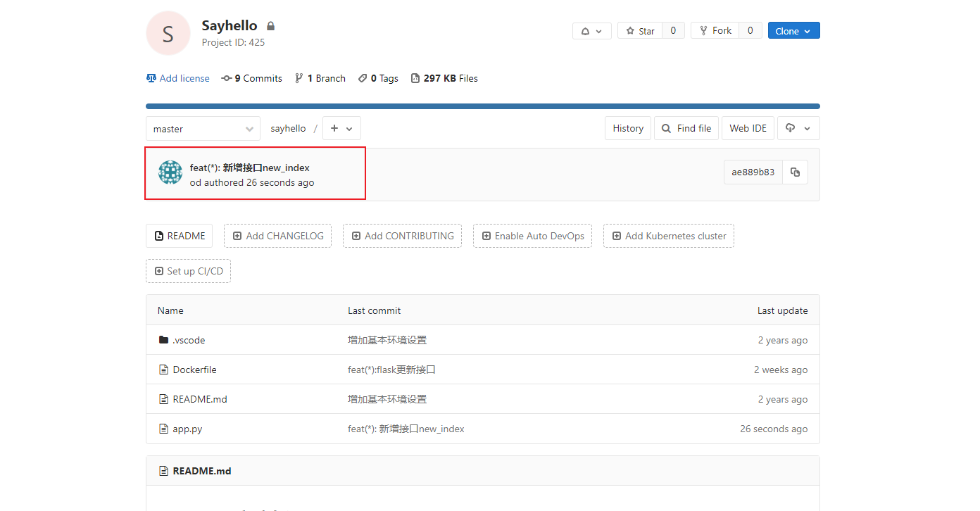Screen dimensions: 980x511
Task: Launch the Web IDE
Action: [748, 128]
